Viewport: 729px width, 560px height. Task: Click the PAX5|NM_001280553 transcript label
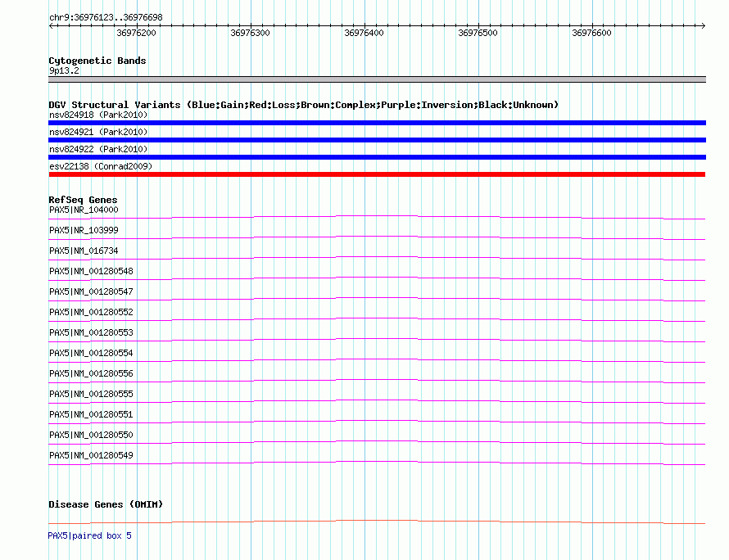[x=91, y=332]
